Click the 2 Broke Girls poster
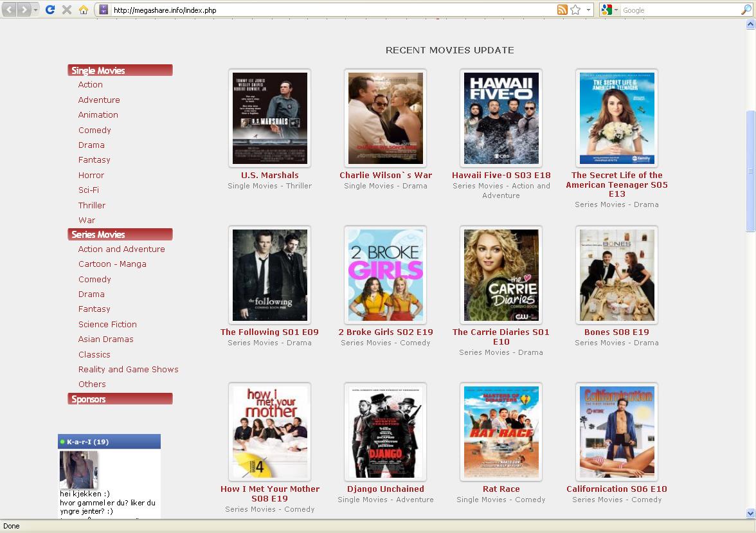This screenshot has height=533, width=756. coord(385,275)
